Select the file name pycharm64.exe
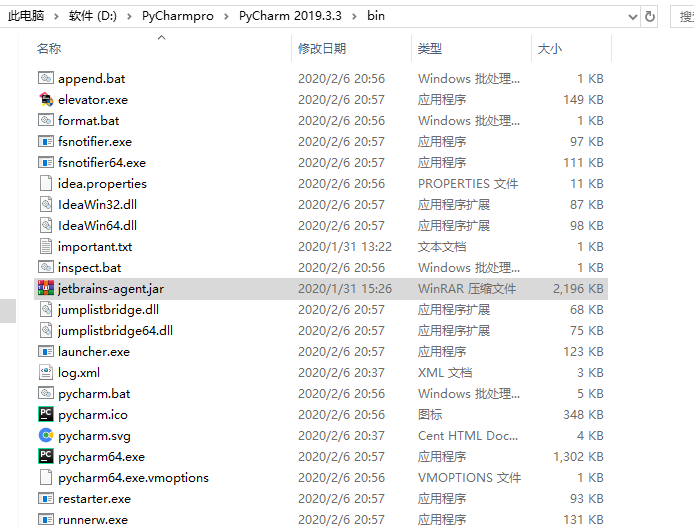 coord(101,456)
